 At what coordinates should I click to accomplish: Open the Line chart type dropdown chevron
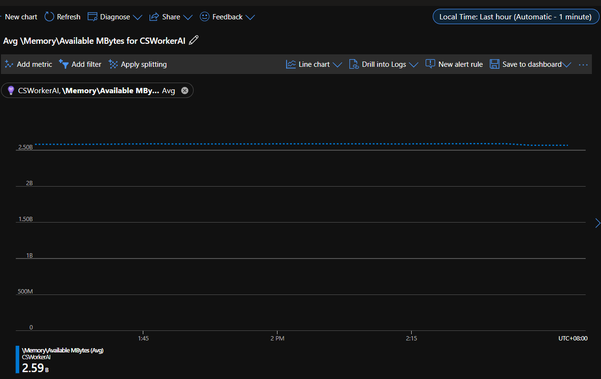coord(337,65)
